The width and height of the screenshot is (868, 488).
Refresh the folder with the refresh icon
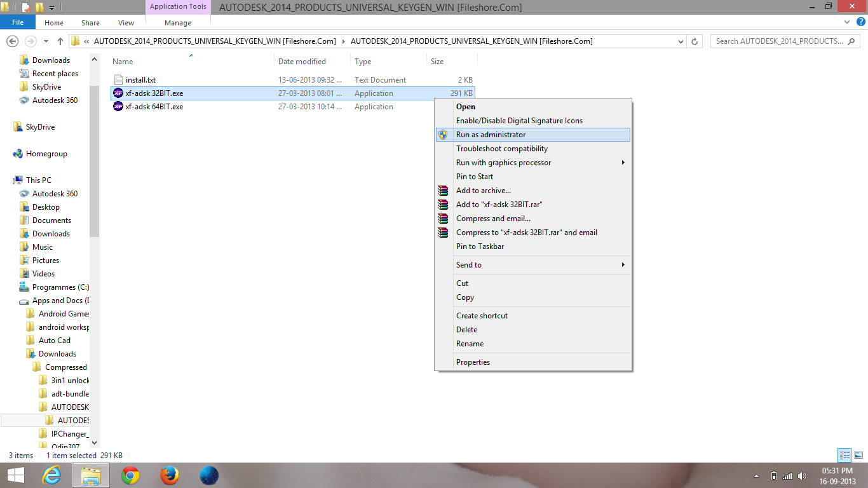click(x=695, y=41)
